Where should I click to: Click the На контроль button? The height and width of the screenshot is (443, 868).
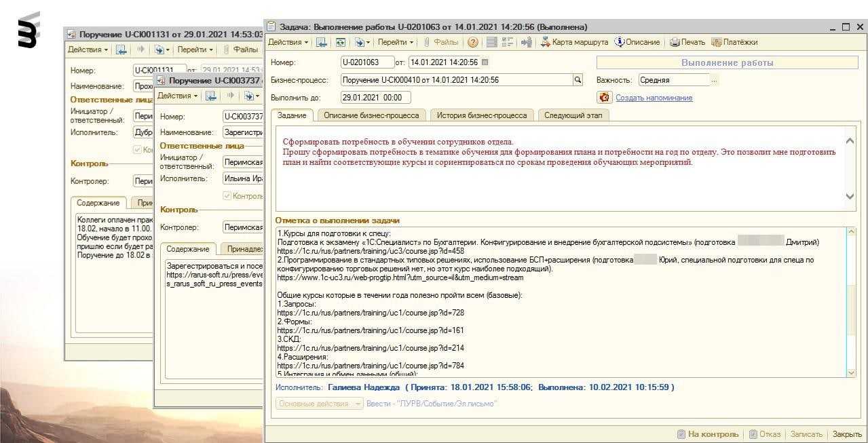pos(707,434)
